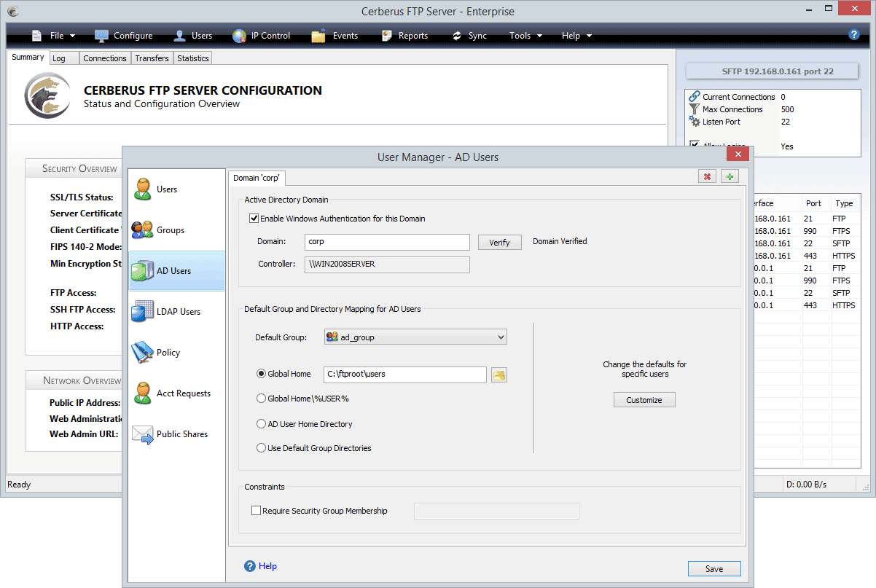This screenshot has height=588, width=876.
Task: Click the SFTP 192.168.0.161 port 22 button
Action: coord(771,71)
